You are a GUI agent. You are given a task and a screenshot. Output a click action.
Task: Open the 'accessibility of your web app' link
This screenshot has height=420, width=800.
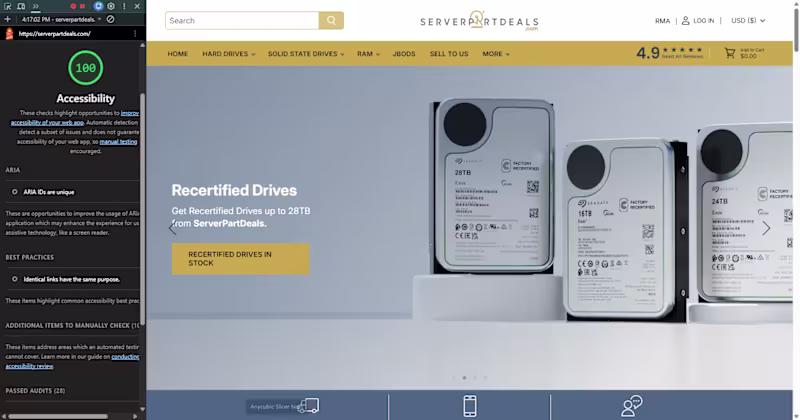[47, 122]
